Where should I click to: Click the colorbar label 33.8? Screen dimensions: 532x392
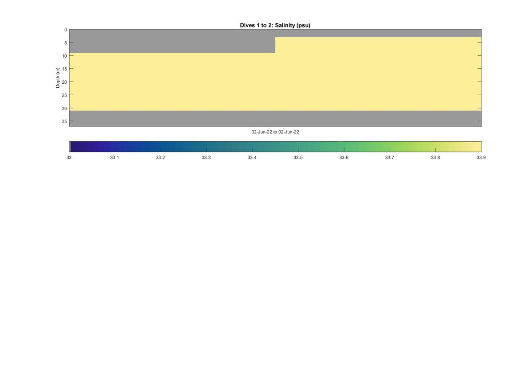click(435, 157)
